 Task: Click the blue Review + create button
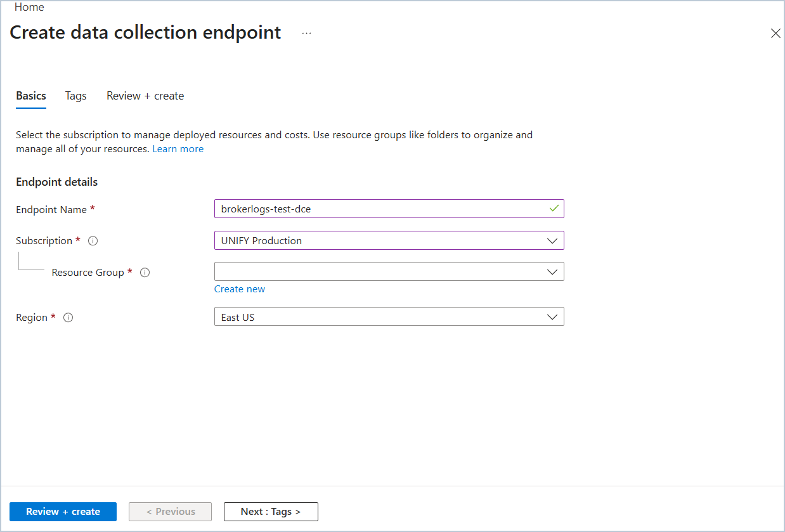pyautogui.click(x=63, y=512)
